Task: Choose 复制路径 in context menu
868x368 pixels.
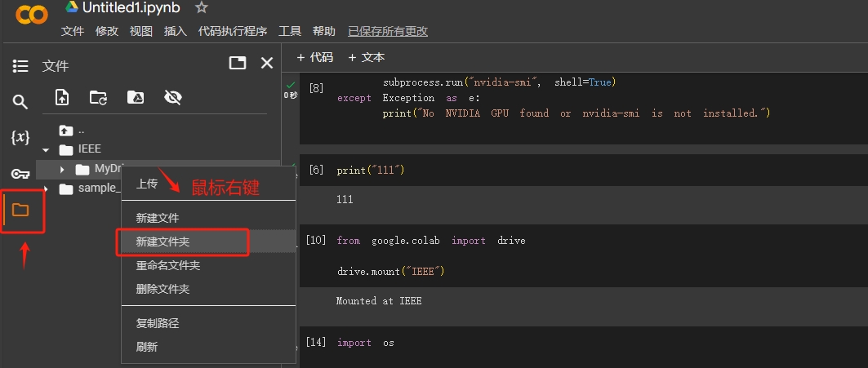Action: (208, 323)
